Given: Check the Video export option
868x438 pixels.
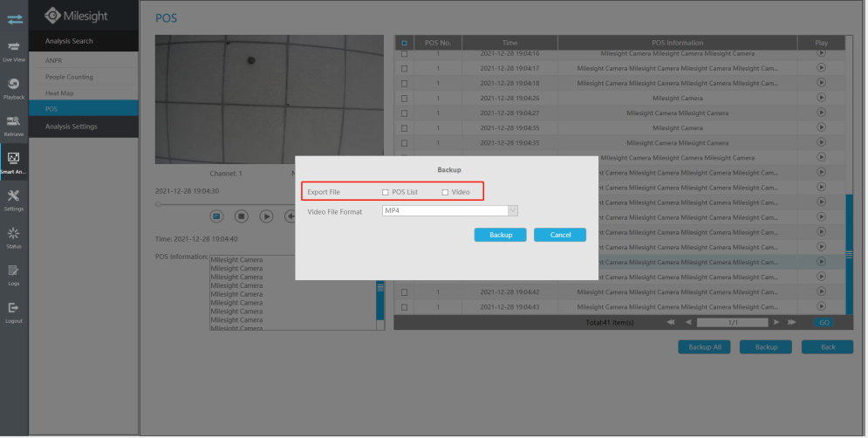Looking at the screenshot, I should pos(445,192).
